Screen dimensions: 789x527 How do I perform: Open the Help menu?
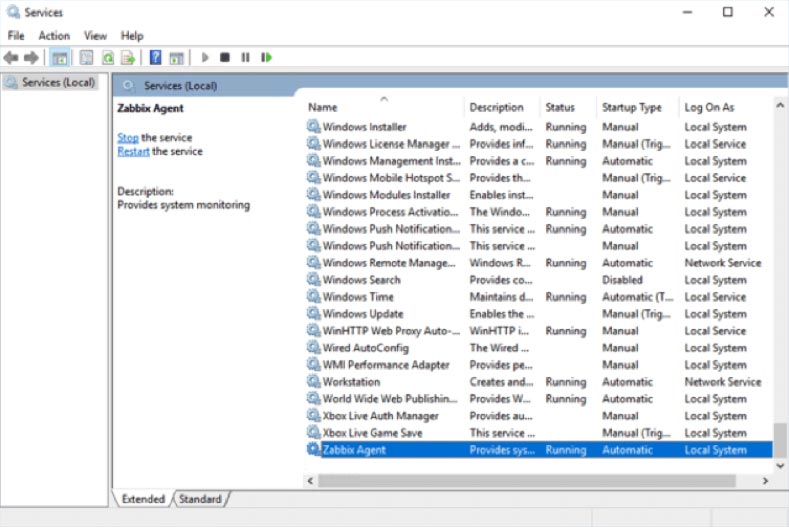(132, 36)
